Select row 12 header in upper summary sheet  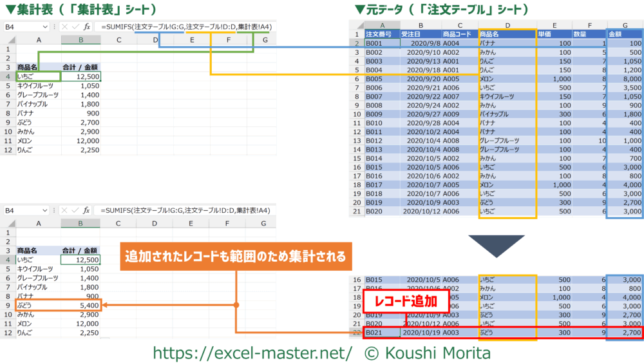coord(7,150)
